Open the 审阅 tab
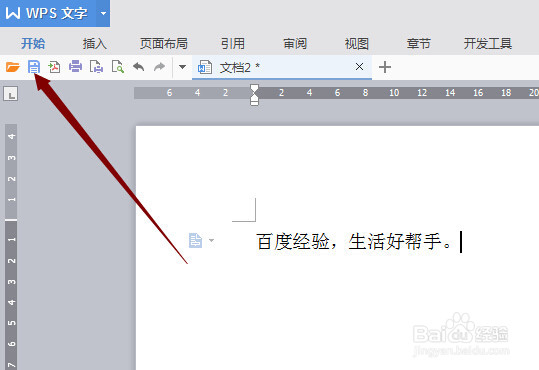 click(295, 44)
